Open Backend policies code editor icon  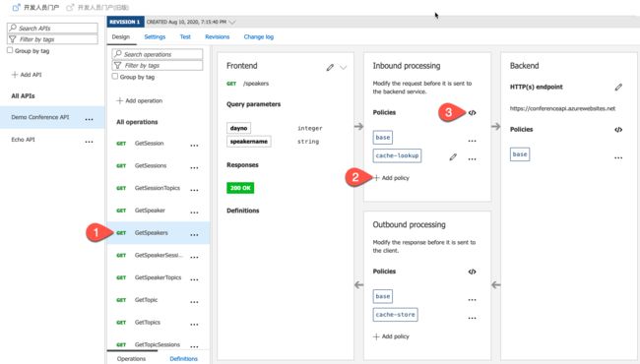click(x=618, y=130)
